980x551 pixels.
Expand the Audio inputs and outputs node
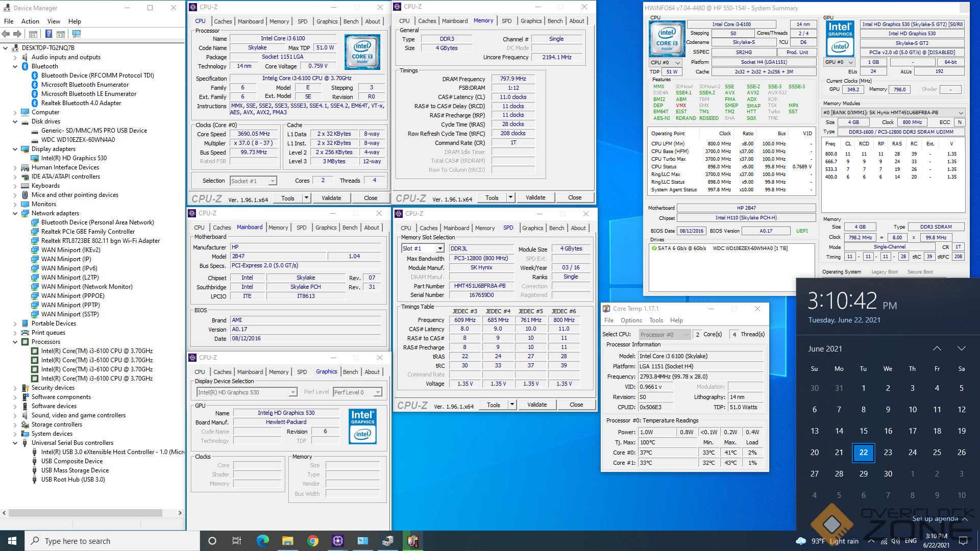tap(15, 57)
